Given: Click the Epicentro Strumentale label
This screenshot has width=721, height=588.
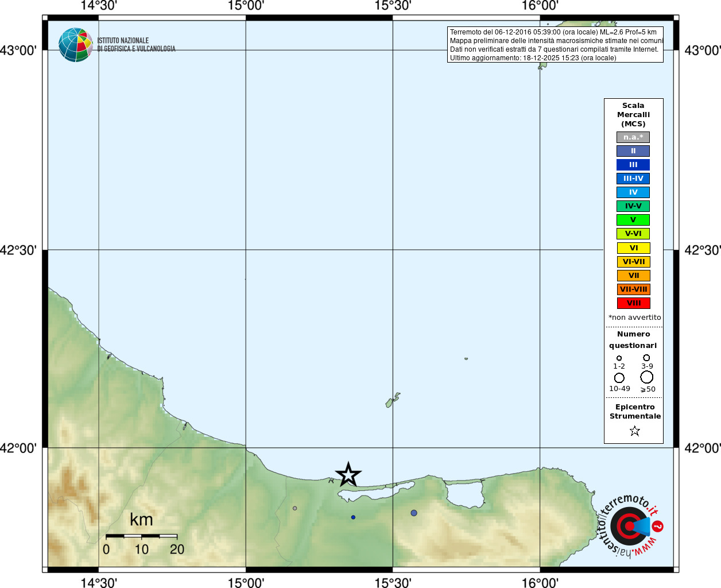Looking at the screenshot, I should 635,412.
